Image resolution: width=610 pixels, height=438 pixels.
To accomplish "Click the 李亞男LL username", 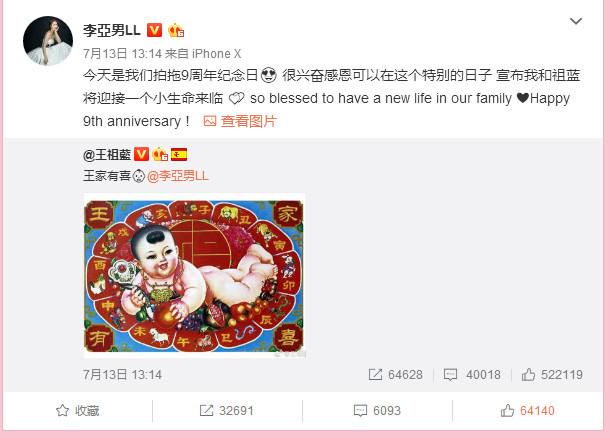I will (112, 30).
